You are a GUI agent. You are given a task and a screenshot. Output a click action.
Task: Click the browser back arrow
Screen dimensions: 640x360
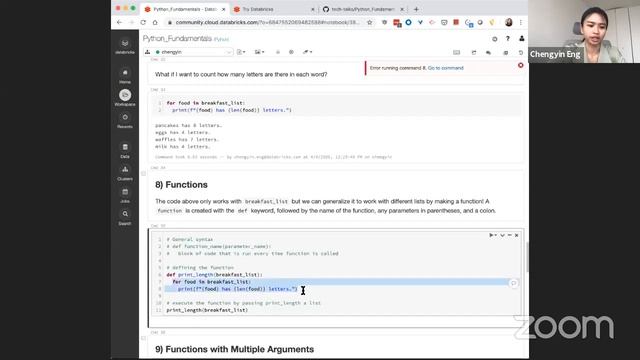pos(119,22)
